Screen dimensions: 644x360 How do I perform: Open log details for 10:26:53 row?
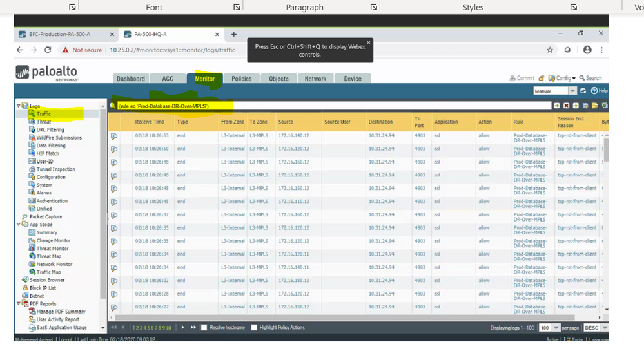[x=114, y=136]
